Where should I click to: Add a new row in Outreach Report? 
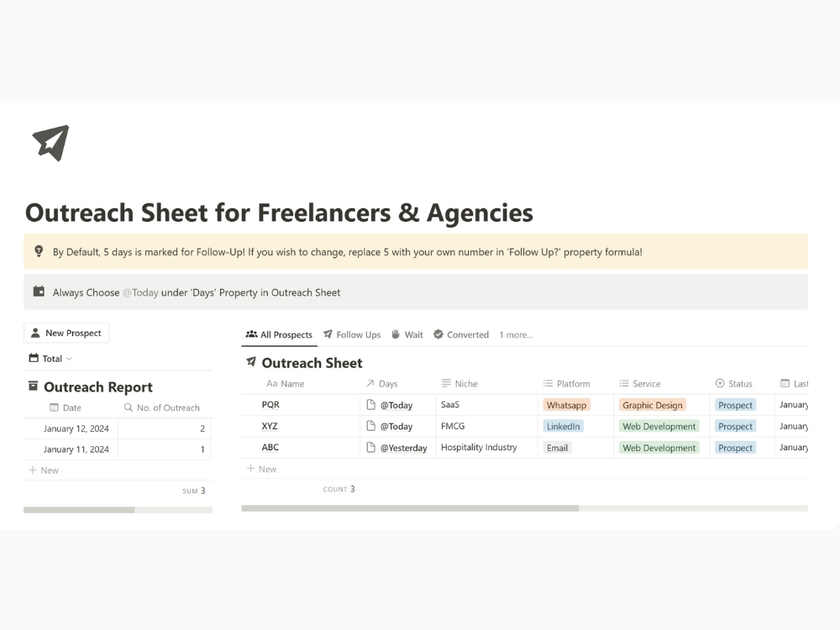[x=44, y=470]
